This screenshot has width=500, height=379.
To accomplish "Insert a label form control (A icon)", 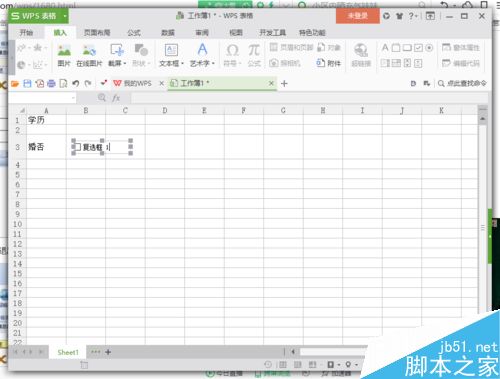I will pos(385,48).
